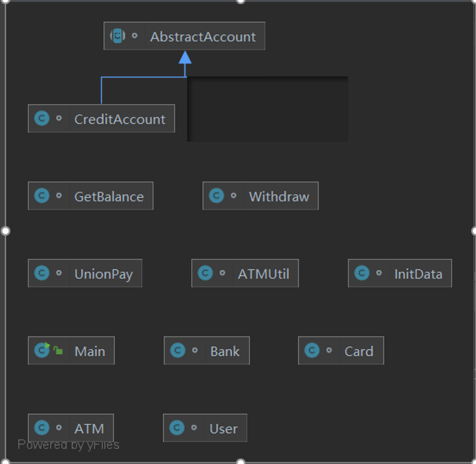The image size is (476, 464).
Task: Click the inheritance arrowhead below AbstractAccount
Action: point(185,58)
